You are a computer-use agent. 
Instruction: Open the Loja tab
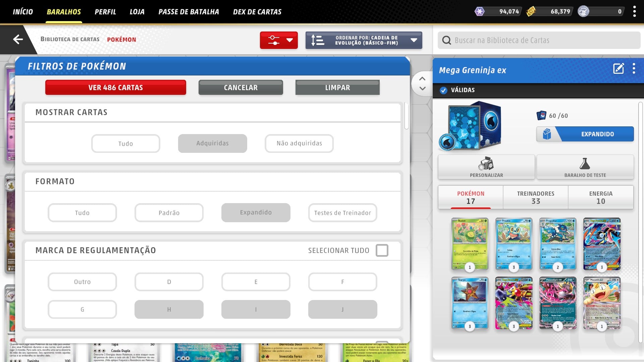coord(137,12)
